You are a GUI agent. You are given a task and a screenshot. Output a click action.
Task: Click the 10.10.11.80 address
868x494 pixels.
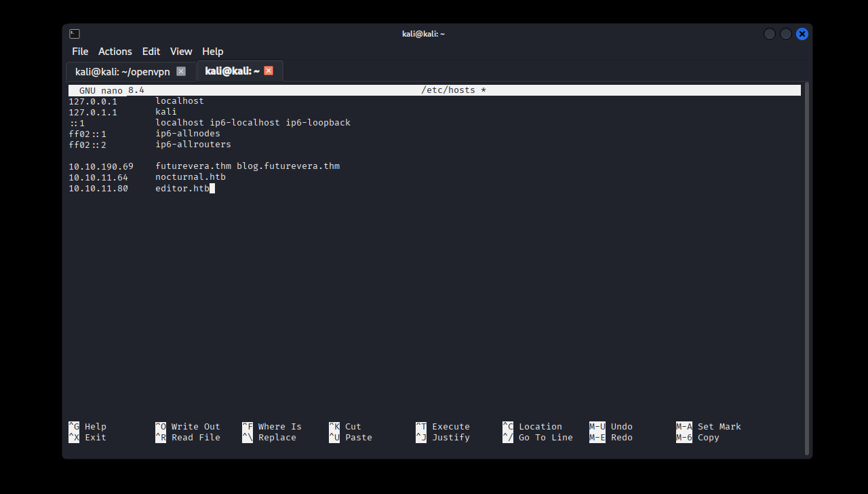pyautogui.click(x=98, y=188)
